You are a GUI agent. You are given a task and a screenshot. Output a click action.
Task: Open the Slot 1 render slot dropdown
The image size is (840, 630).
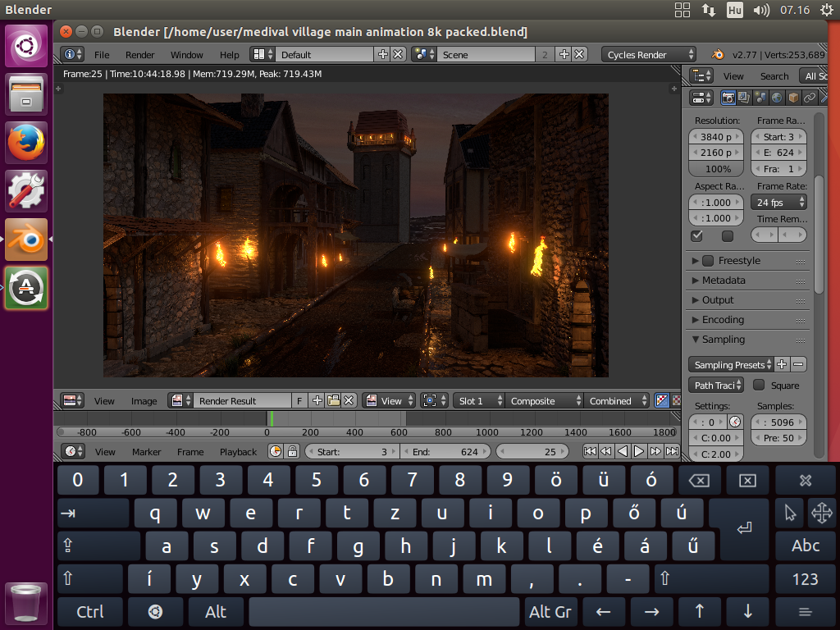(x=479, y=400)
